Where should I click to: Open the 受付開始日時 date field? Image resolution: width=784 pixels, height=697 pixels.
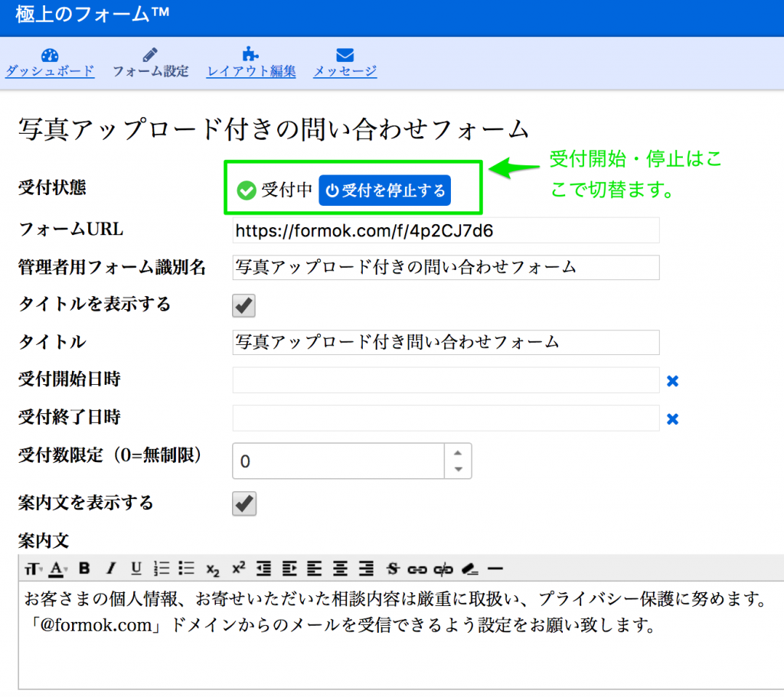coord(446,380)
